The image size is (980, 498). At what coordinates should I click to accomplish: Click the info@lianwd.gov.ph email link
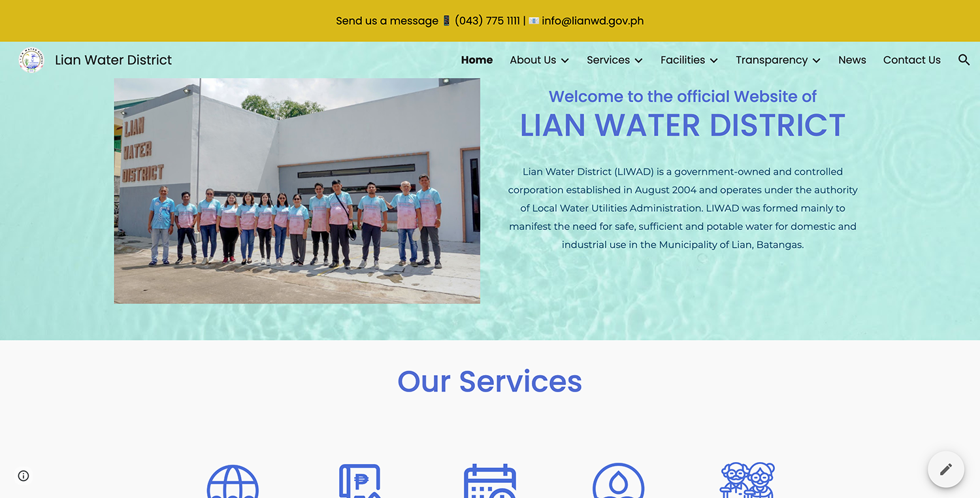(x=593, y=21)
